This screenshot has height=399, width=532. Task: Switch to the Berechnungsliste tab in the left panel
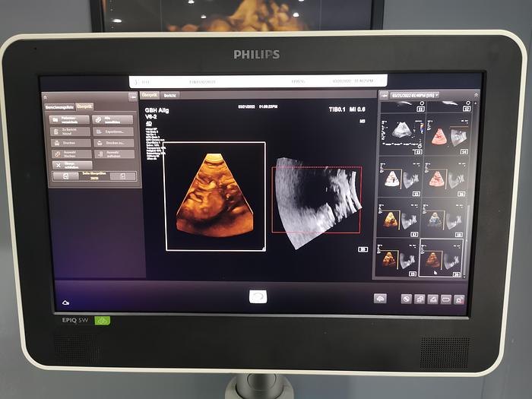pyautogui.click(x=60, y=107)
